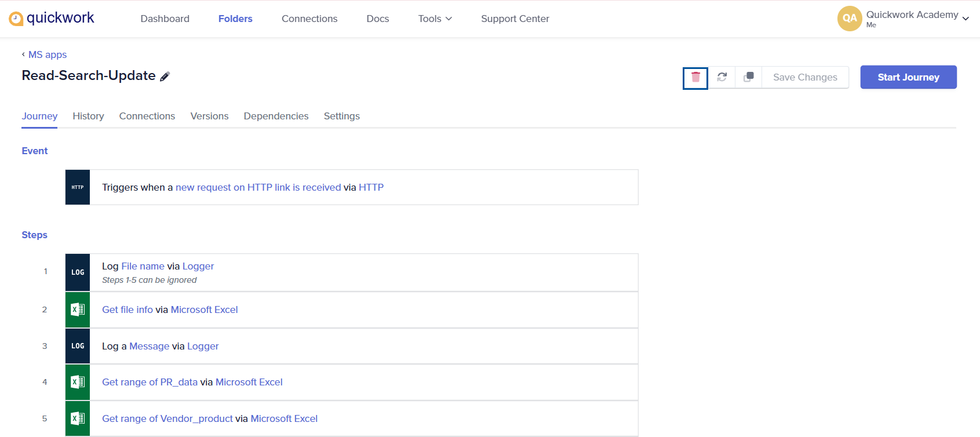This screenshot has height=437, width=980.
Task: Click the Excel icon of step 2
Action: pyautogui.click(x=78, y=309)
